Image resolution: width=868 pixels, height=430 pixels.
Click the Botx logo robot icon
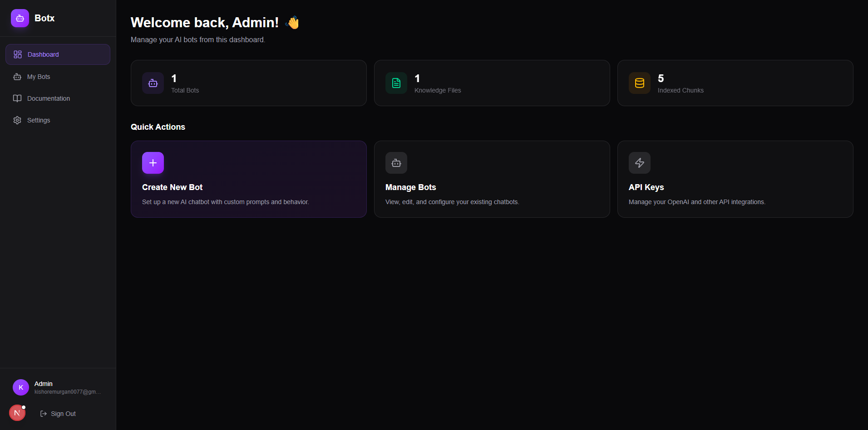click(x=19, y=18)
